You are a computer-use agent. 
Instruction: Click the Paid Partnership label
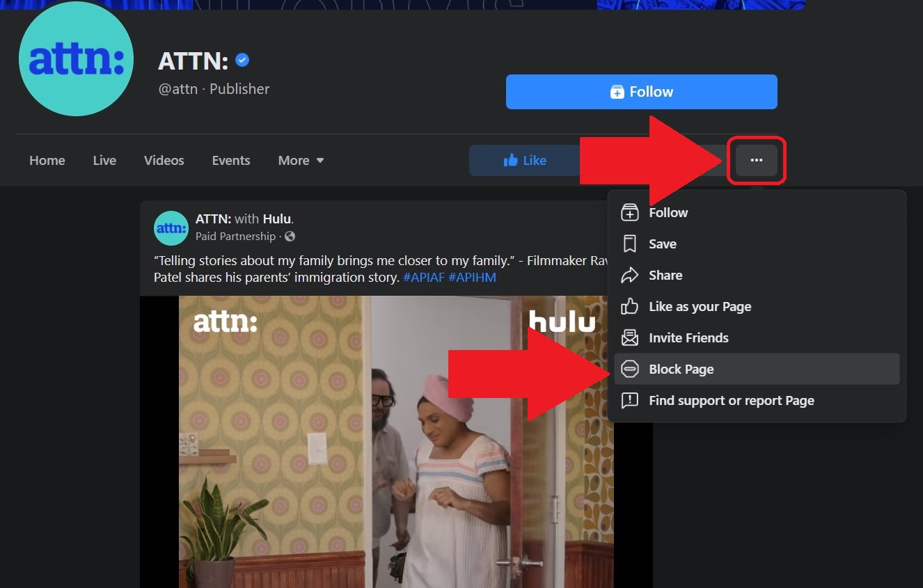click(235, 237)
